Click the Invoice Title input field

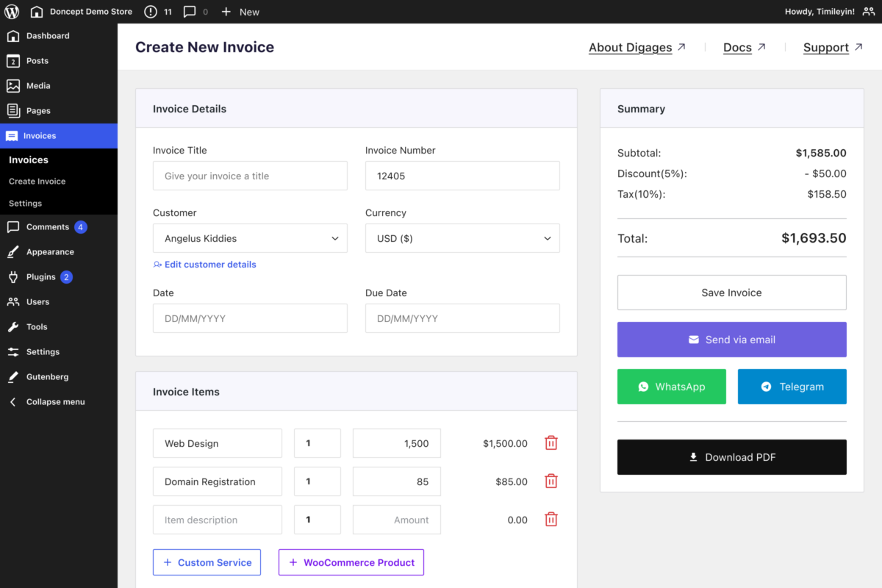click(x=250, y=176)
